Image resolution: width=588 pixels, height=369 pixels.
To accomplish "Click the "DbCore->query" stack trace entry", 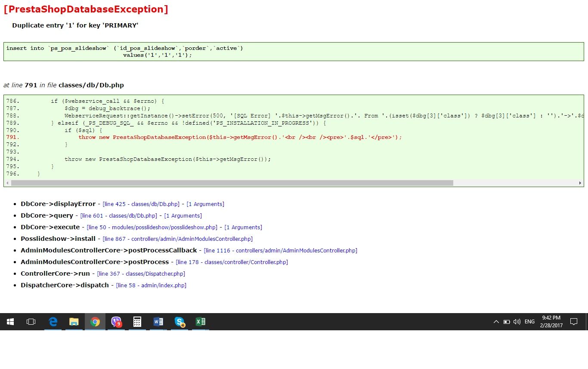I will (x=47, y=215).
